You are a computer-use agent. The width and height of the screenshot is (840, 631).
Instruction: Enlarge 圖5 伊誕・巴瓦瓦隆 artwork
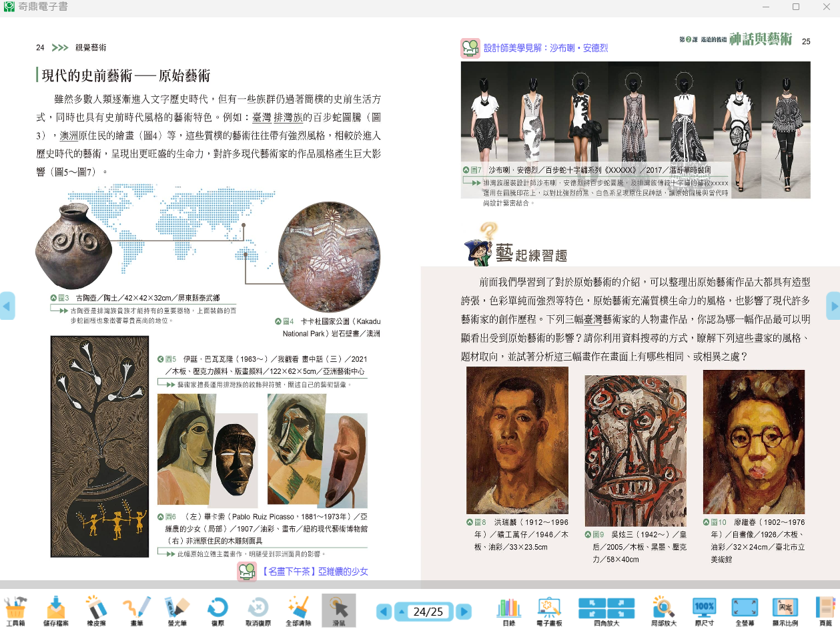click(100, 446)
